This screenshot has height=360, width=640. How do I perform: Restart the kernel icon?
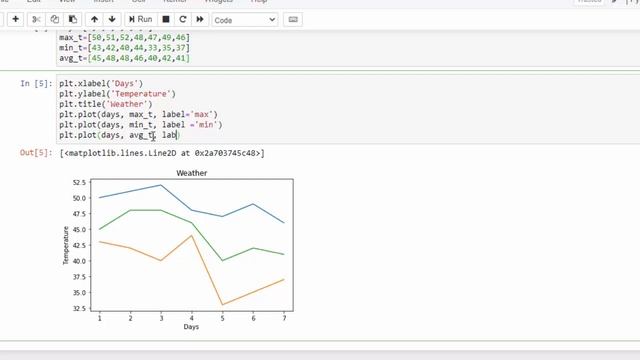pos(183,19)
